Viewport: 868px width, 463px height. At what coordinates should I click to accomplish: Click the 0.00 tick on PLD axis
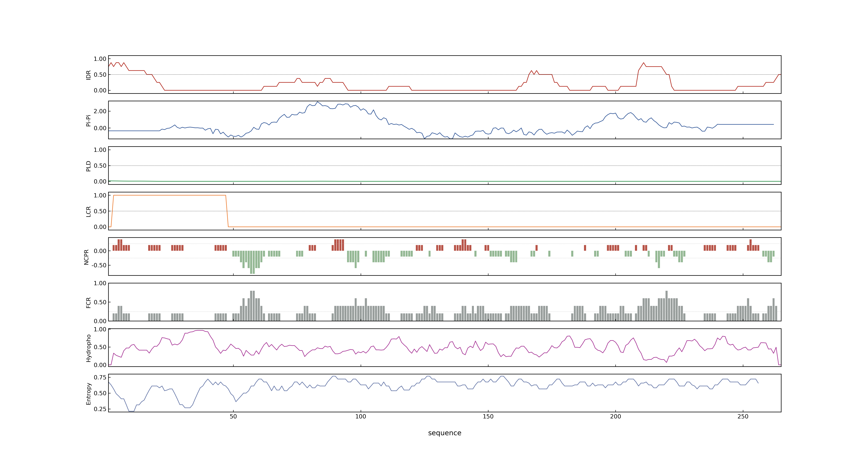(100, 181)
